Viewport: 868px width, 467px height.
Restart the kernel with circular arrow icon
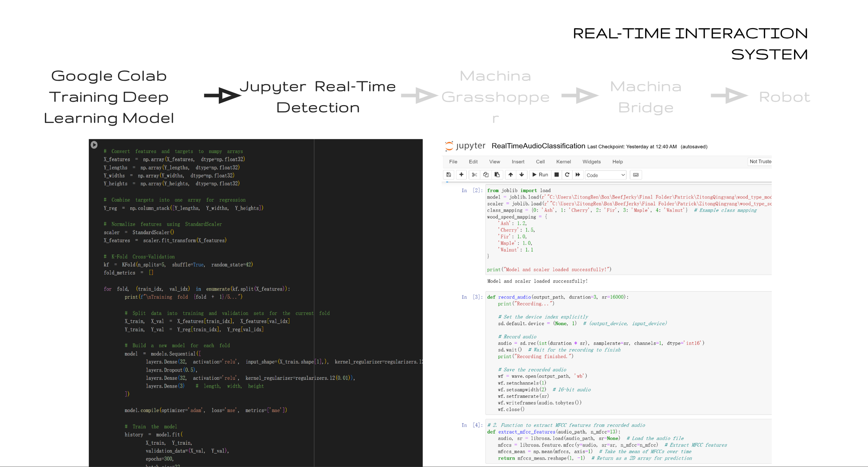[x=567, y=175]
